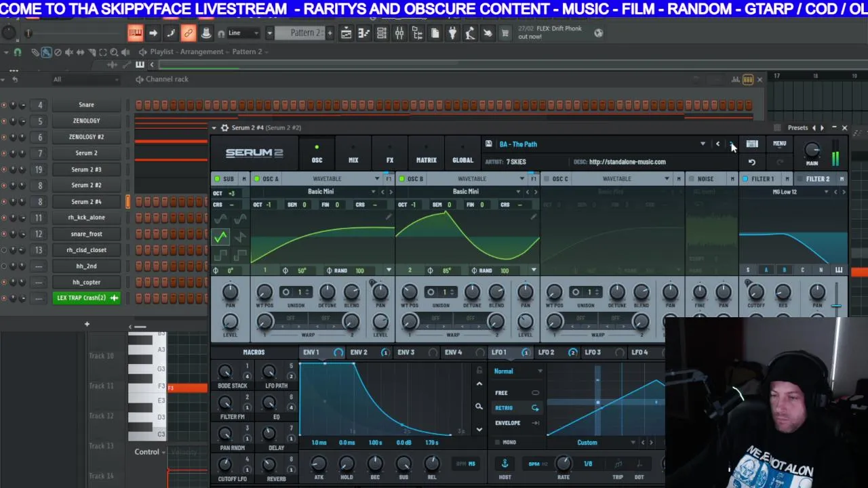Screen dimensions: 868x488
Task: Enable the NOISE oscillator toggle
Action: pyautogui.click(x=691, y=179)
